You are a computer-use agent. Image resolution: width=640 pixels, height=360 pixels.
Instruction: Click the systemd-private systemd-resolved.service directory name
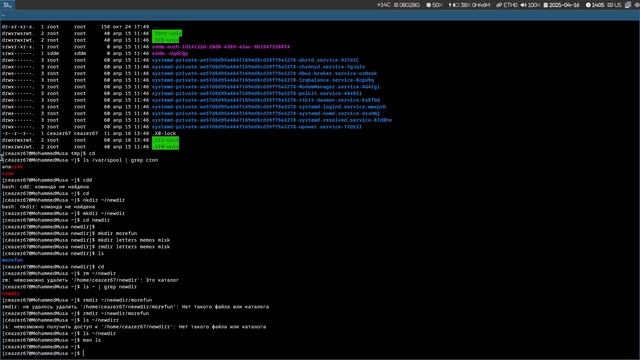(x=272, y=120)
